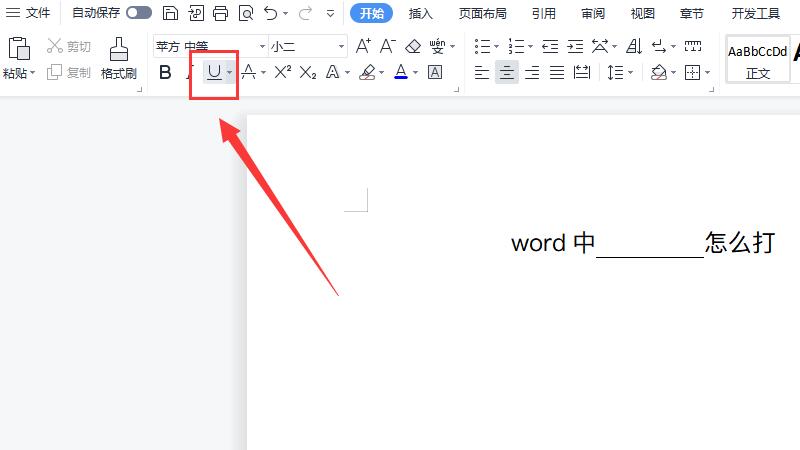Click the undo arrow icon
The height and width of the screenshot is (450, 800).
tap(270, 14)
